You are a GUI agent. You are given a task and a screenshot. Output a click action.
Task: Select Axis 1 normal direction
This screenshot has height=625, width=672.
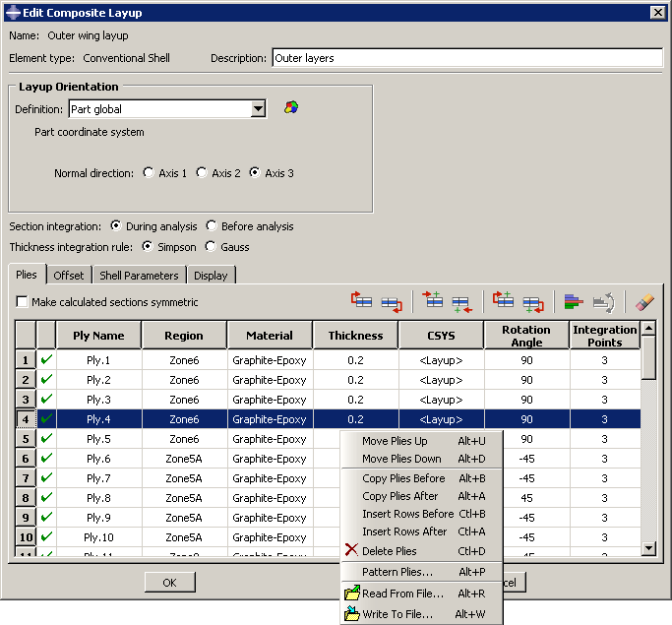point(149,173)
